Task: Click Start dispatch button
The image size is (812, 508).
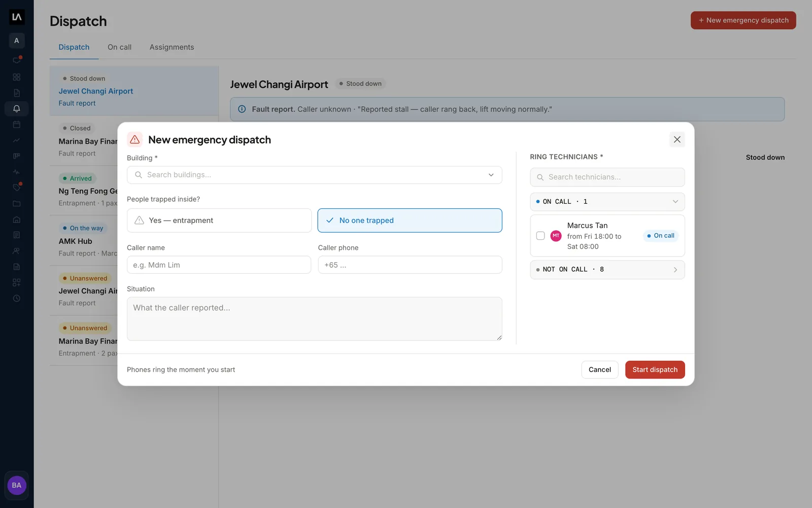Action: pyautogui.click(x=655, y=370)
